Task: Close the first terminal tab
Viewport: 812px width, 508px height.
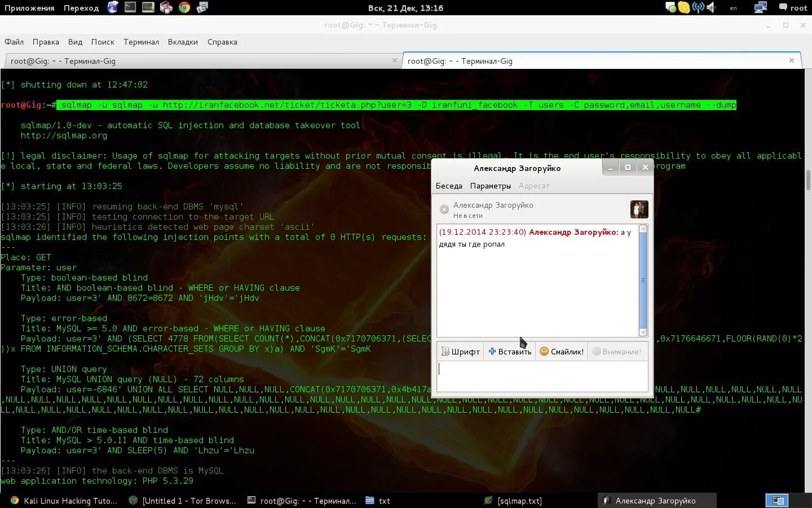Action: pos(394,60)
